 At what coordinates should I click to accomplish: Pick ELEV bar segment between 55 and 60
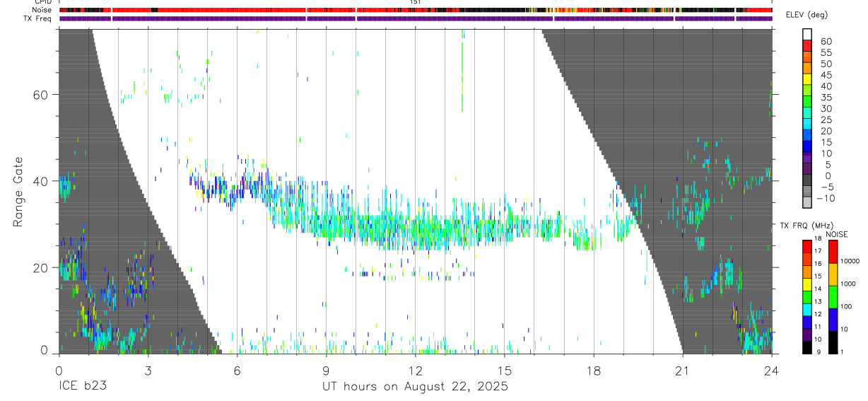pyautogui.click(x=808, y=46)
